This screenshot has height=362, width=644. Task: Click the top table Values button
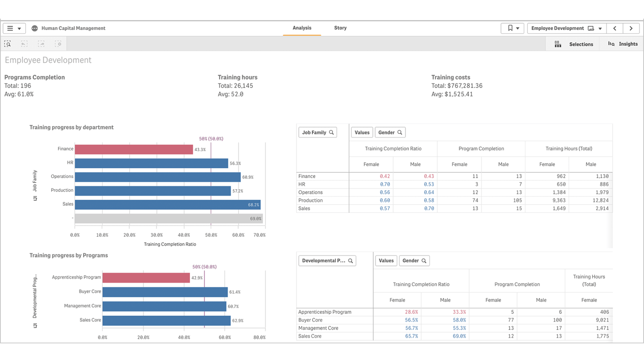[x=362, y=132]
